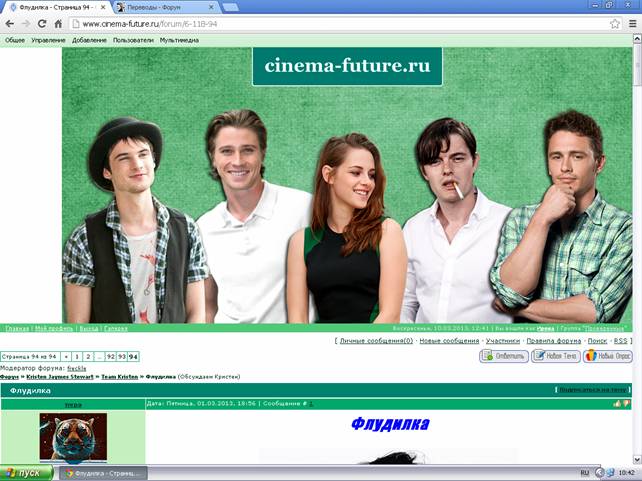The image size is (642, 481).
Task: Click the browser forward arrow
Action: tap(25, 24)
